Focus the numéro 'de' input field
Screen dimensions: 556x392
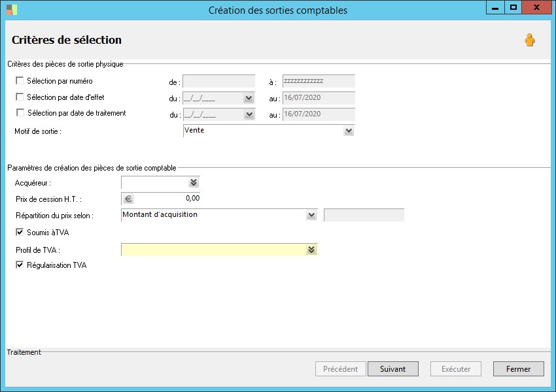coord(219,82)
